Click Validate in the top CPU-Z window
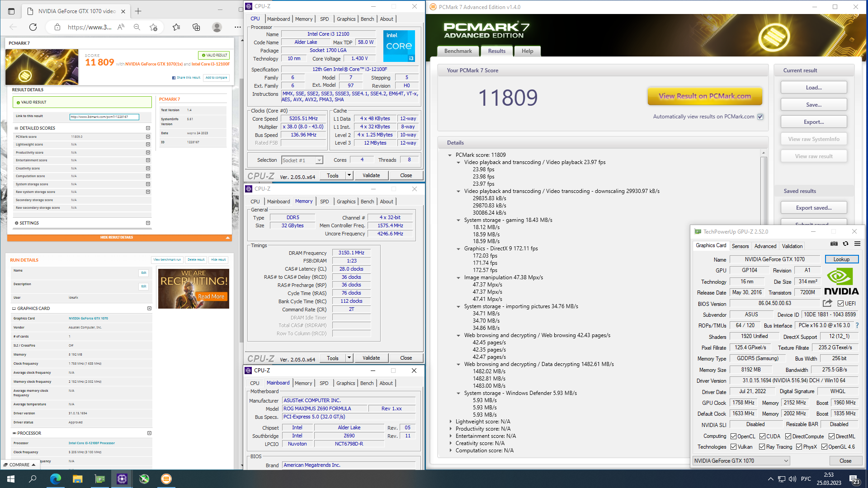The height and width of the screenshot is (488, 868). click(x=371, y=175)
